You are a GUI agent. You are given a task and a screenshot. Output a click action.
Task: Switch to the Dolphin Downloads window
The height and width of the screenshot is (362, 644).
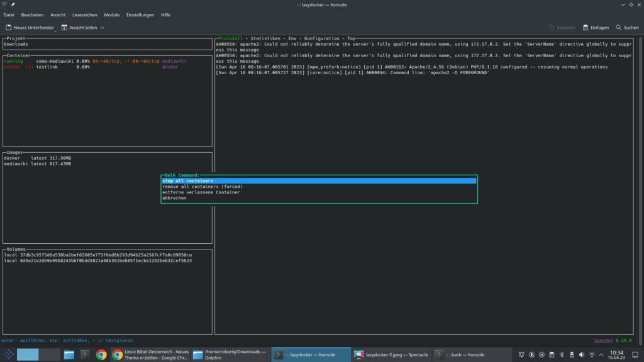point(231,354)
